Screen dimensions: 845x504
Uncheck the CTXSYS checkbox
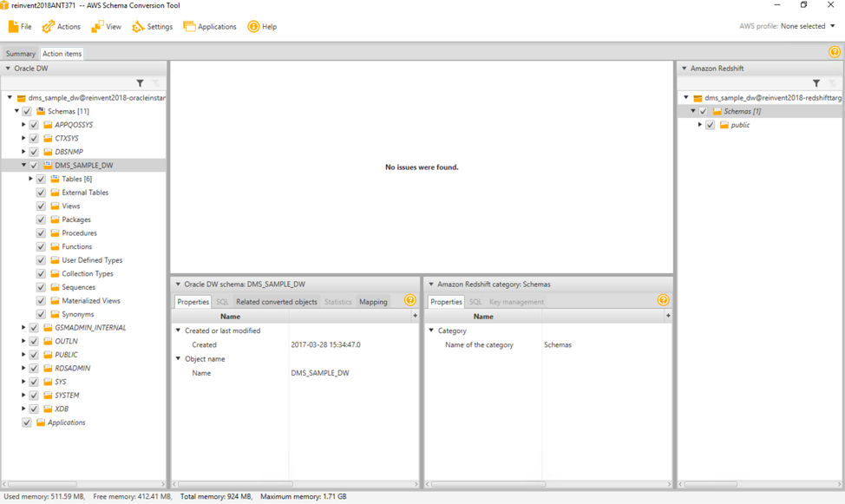[x=34, y=139]
